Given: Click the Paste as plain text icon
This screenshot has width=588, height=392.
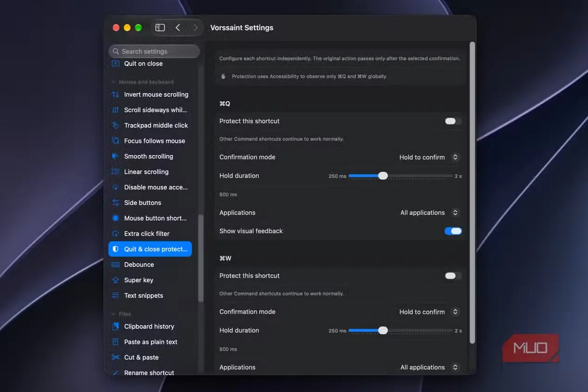Looking at the screenshot, I should click(116, 342).
